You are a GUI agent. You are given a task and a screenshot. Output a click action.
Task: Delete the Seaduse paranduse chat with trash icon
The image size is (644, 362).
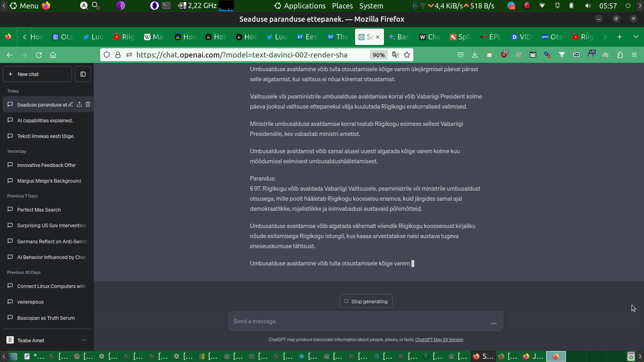[88, 105]
